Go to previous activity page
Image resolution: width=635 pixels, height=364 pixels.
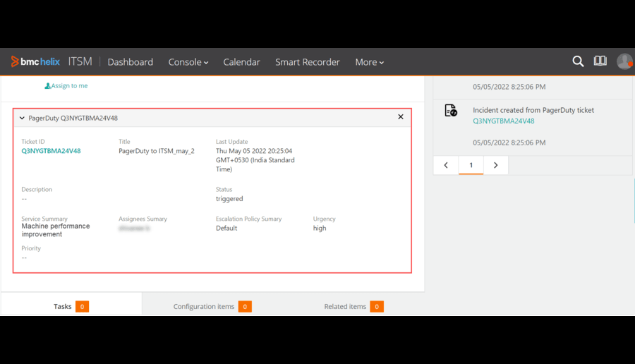coord(446,165)
